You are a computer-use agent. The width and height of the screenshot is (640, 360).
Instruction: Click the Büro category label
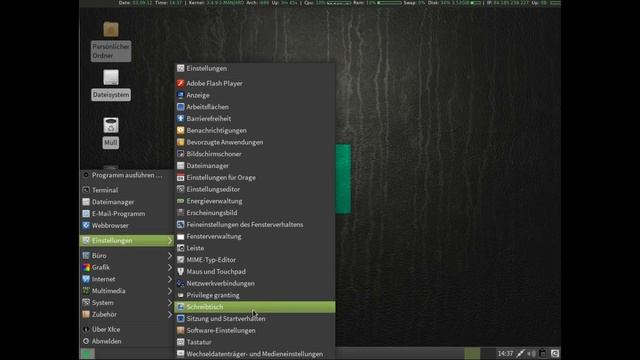coord(99,256)
